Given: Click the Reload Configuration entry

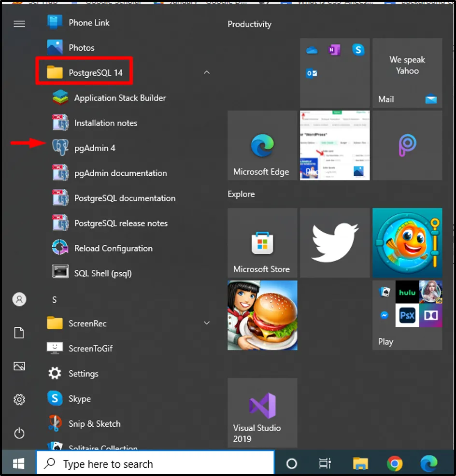Looking at the screenshot, I should coord(113,249).
